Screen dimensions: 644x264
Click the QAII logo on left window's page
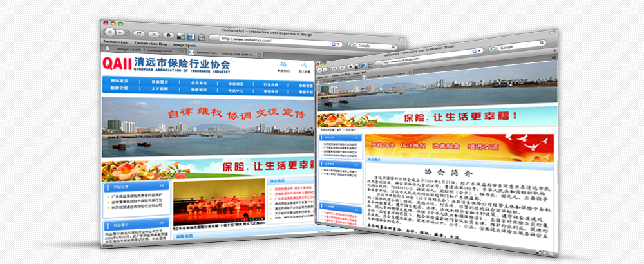coord(117,64)
